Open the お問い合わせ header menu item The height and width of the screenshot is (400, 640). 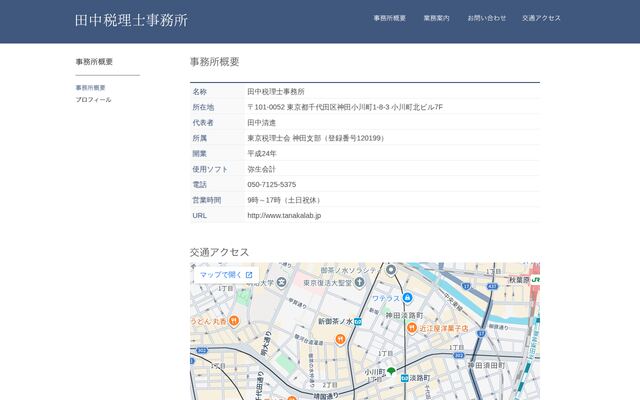(487, 18)
